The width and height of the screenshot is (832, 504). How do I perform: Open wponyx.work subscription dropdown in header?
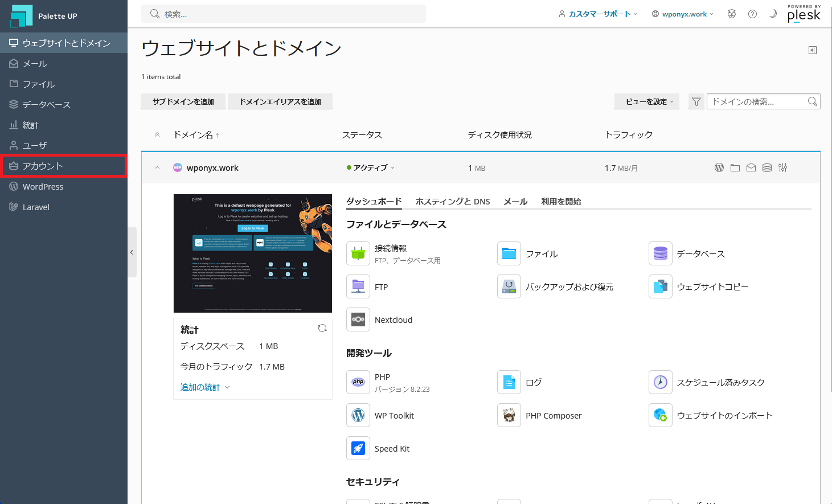tap(683, 14)
